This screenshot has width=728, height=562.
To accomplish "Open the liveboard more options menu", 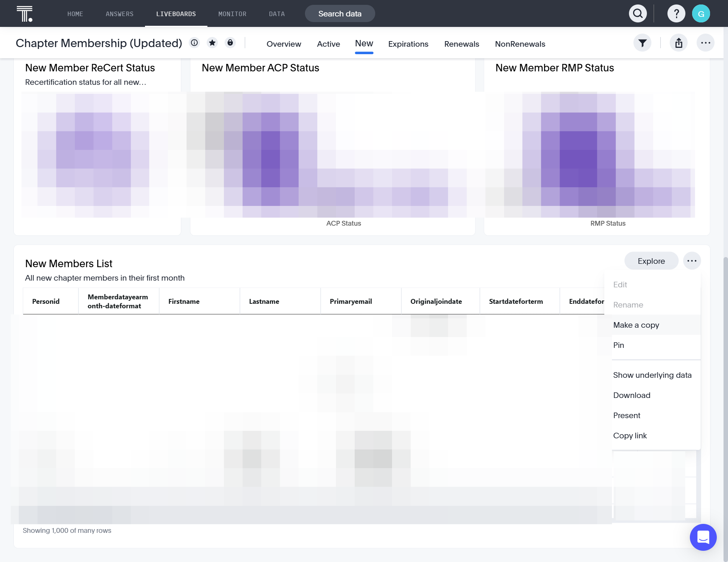I will click(x=706, y=43).
